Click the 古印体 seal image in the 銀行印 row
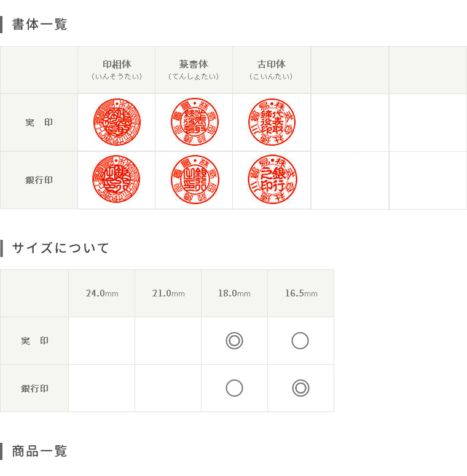Screen dimensions: 467x476 click(x=272, y=179)
